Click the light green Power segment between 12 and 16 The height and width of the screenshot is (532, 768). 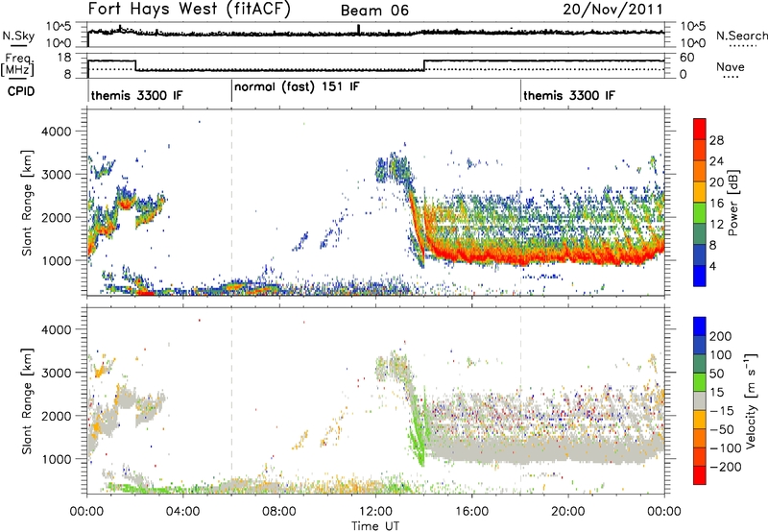tap(700, 213)
